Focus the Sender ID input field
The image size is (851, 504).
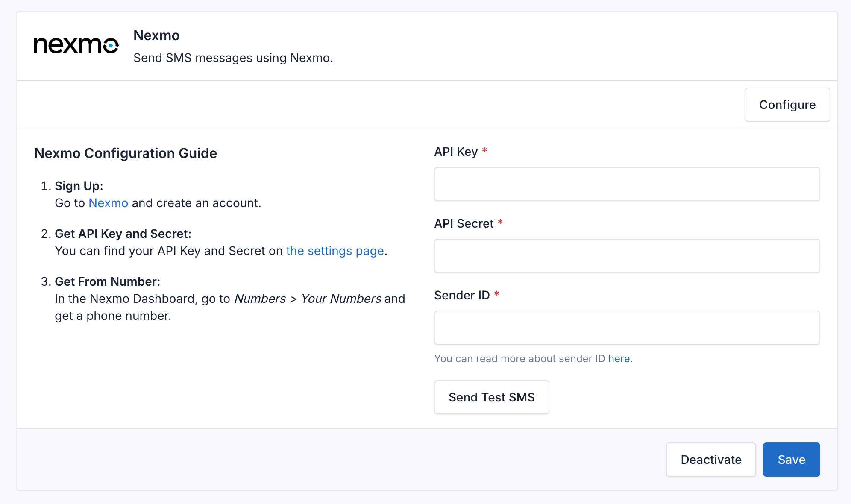[627, 328]
